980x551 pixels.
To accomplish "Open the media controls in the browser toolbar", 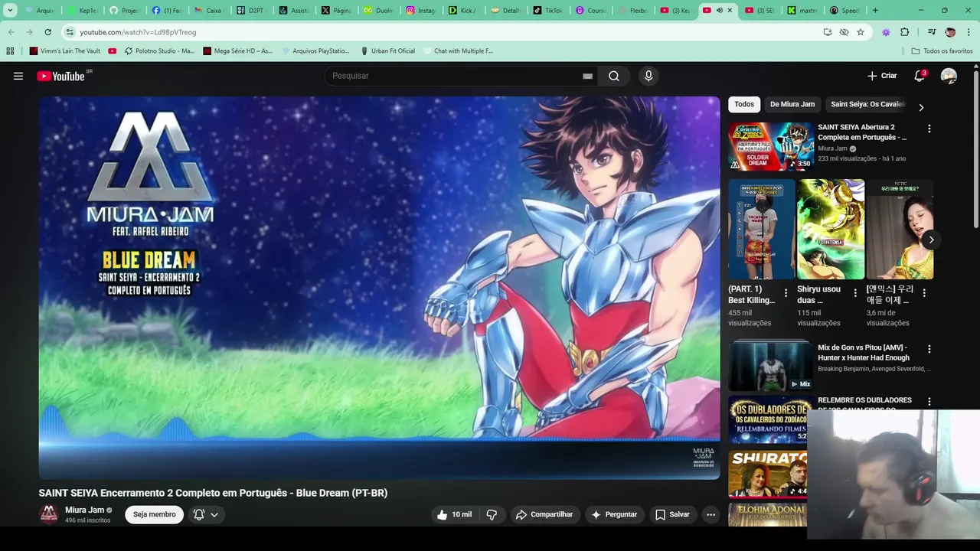I will [x=931, y=32].
